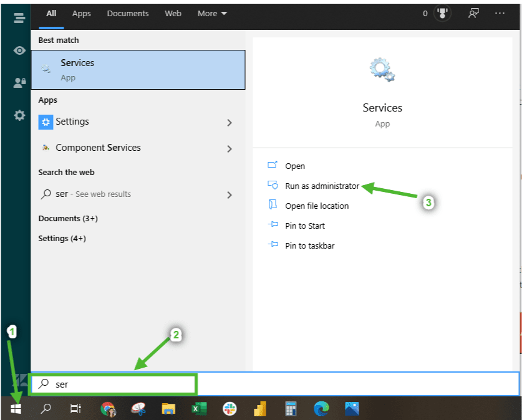Click the Open file location icon
The height and width of the screenshot is (420, 522).
point(273,204)
